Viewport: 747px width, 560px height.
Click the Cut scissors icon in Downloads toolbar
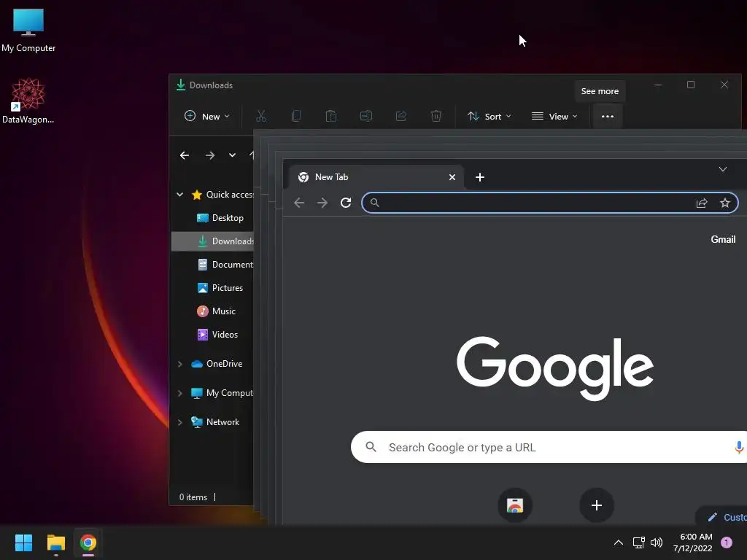pos(261,116)
